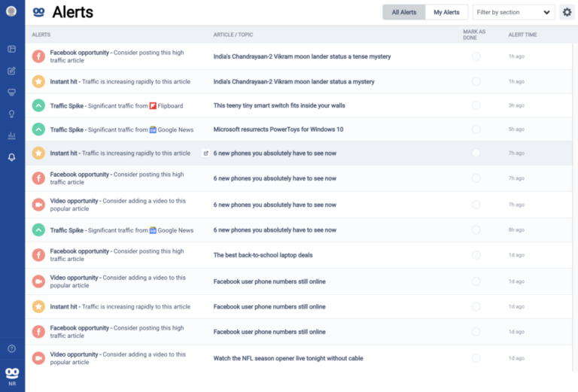The width and height of the screenshot is (578, 392).
Task: Open the layout dashboard icon in sidebar
Action: [x=11, y=49]
